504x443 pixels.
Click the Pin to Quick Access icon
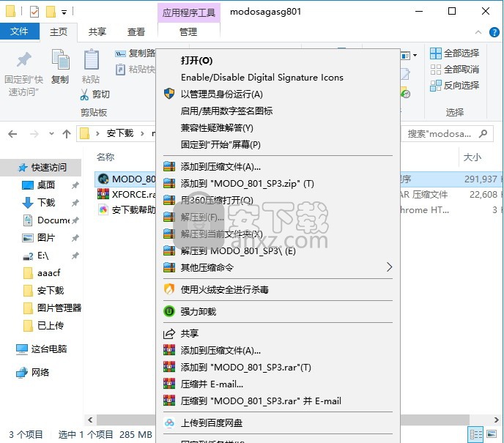tap(23, 60)
